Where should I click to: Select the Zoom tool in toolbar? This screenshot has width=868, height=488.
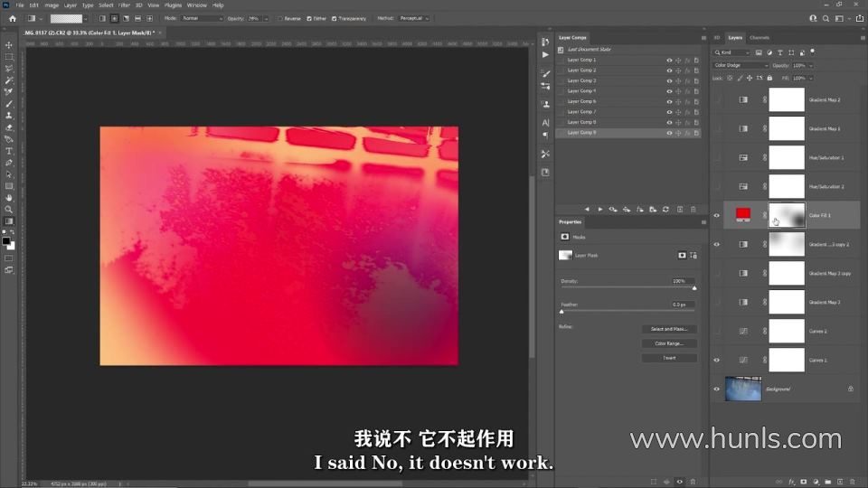[9, 209]
